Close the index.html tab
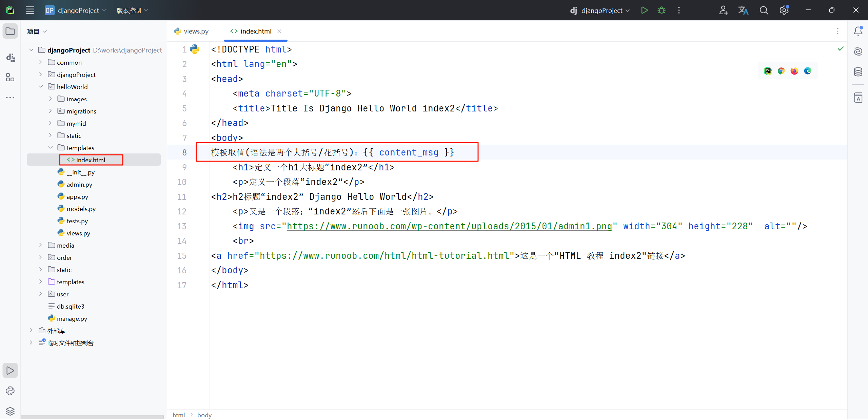Image resolution: width=868 pixels, height=419 pixels. pyautogui.click(x=279, y=31)
